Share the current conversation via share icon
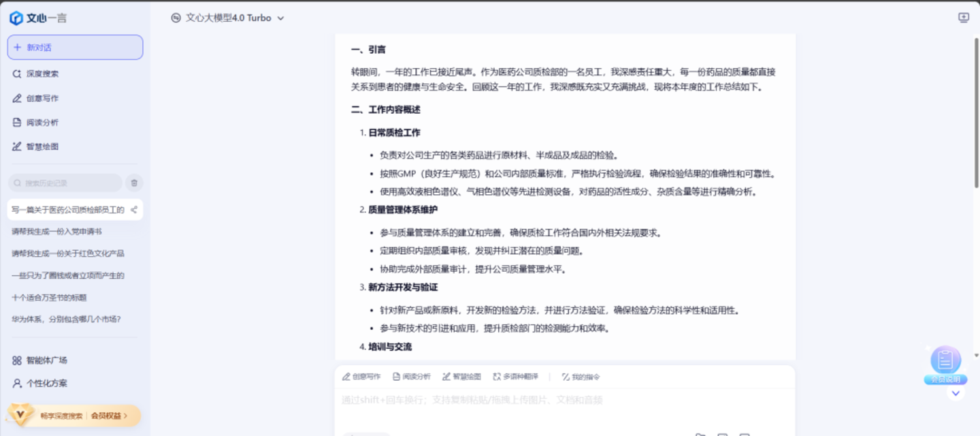This screenshot has width=980, height=436. (x=134, y=210)
